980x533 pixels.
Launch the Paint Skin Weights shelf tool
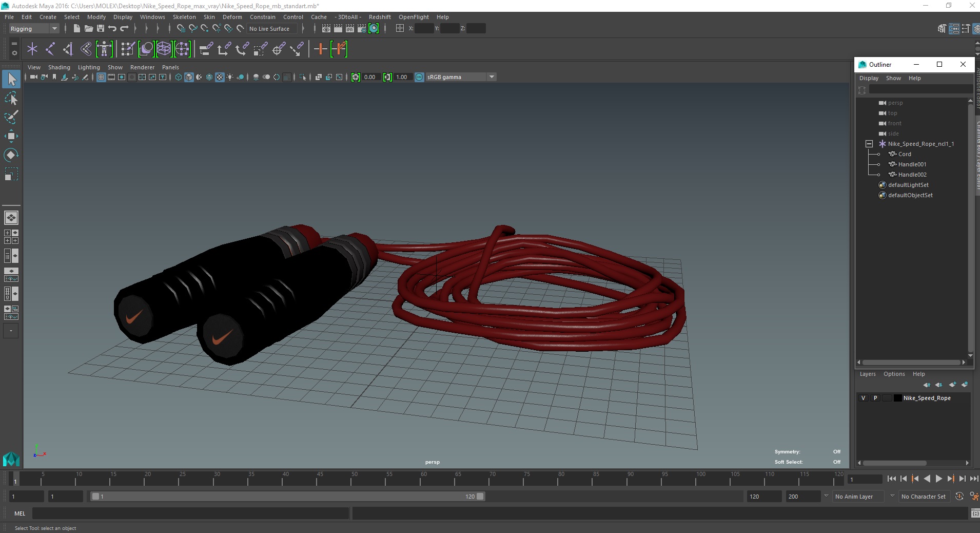click(127, 49)
